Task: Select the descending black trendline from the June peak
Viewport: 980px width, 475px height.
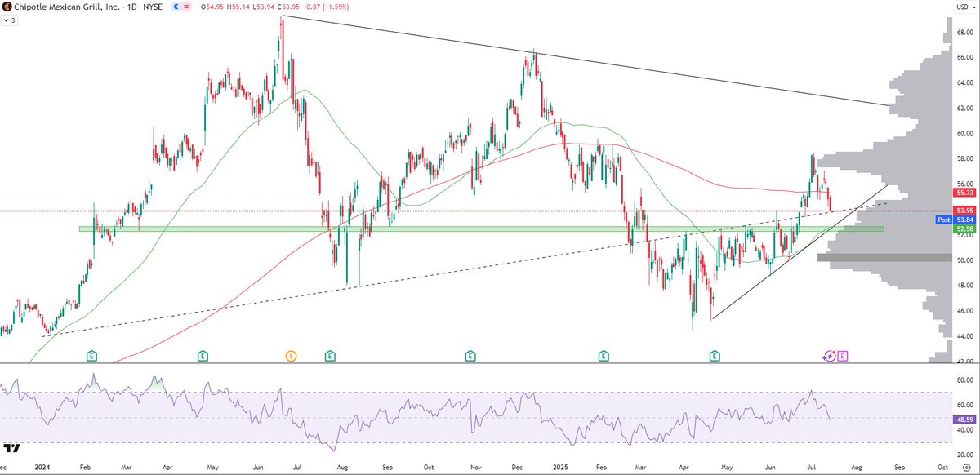Action: [585, 61]
